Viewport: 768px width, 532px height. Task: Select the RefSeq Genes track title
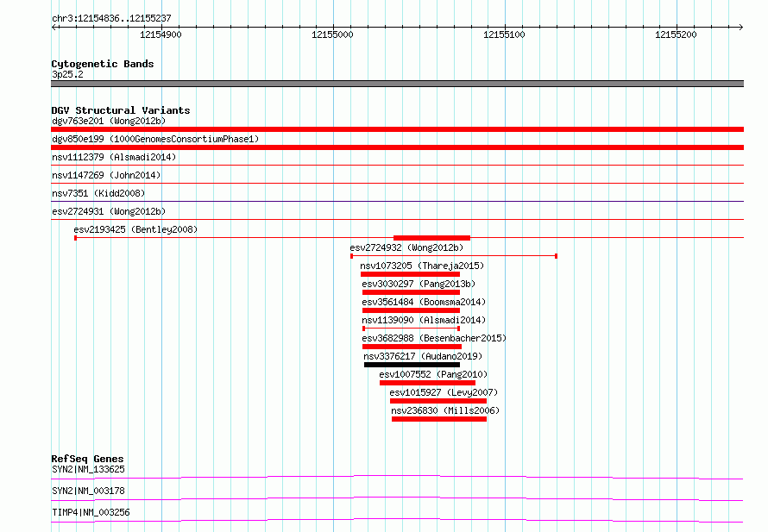[x=88, y=459]
